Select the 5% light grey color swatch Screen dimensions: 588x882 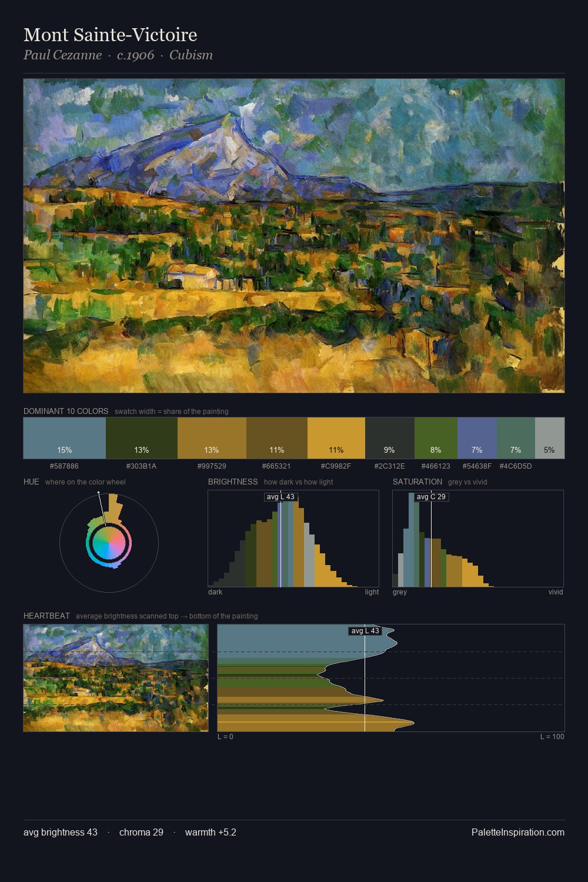(x=550, y=438)
